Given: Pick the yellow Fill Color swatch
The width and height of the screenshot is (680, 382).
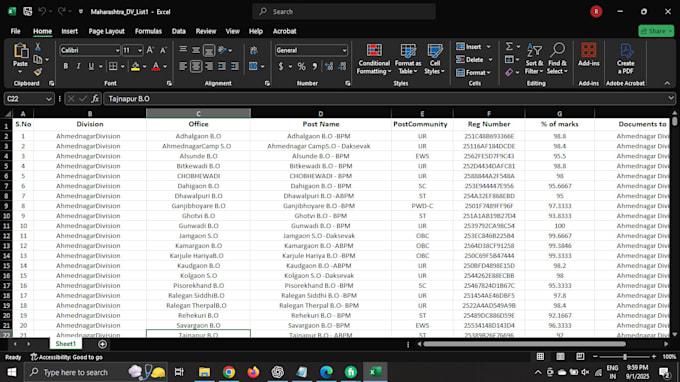Looking at the screenshot, I should point(135,66).
